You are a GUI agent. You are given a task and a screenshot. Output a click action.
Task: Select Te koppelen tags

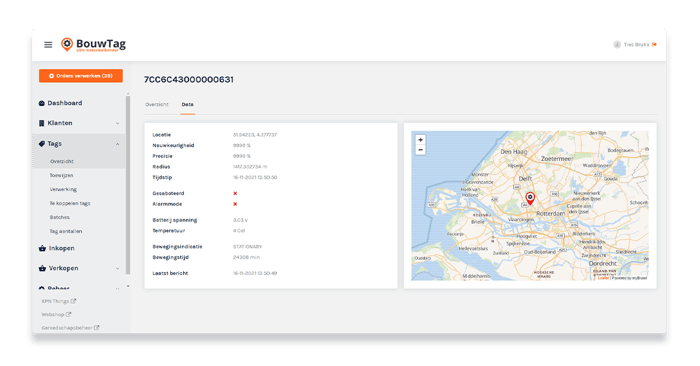click(70, 203)
